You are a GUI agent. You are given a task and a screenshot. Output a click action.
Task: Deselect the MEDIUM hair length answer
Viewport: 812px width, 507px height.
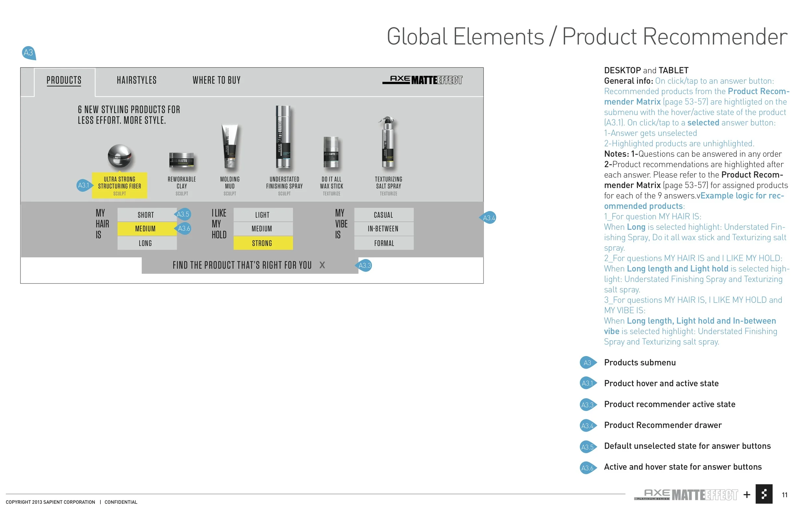(146, 229)
